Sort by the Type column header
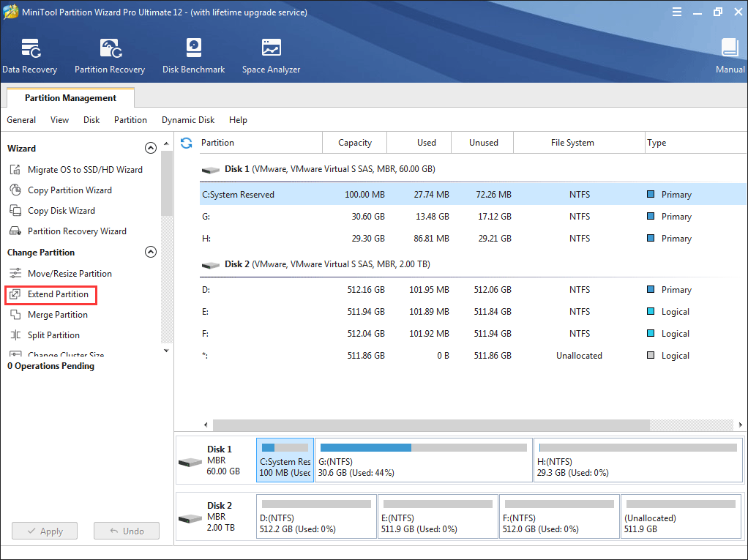This screenshot has width=748, height=560. tap(696, 143)
